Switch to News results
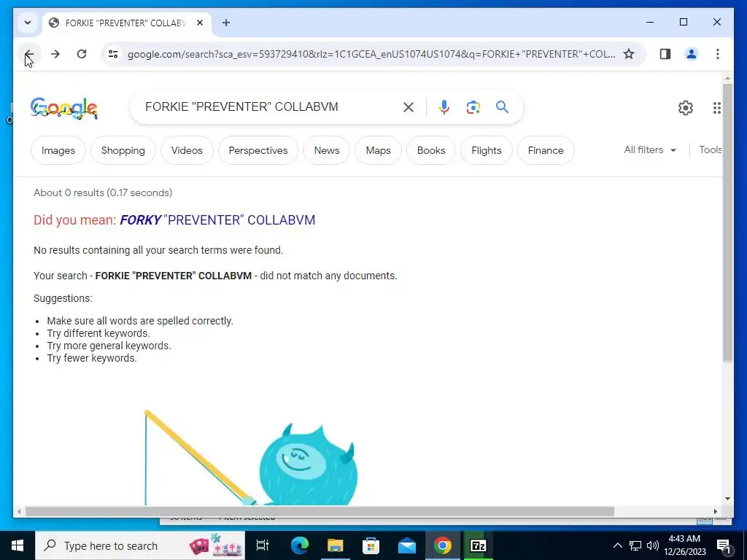This screenshot has height=560, width=747. (x=327, y=150)
